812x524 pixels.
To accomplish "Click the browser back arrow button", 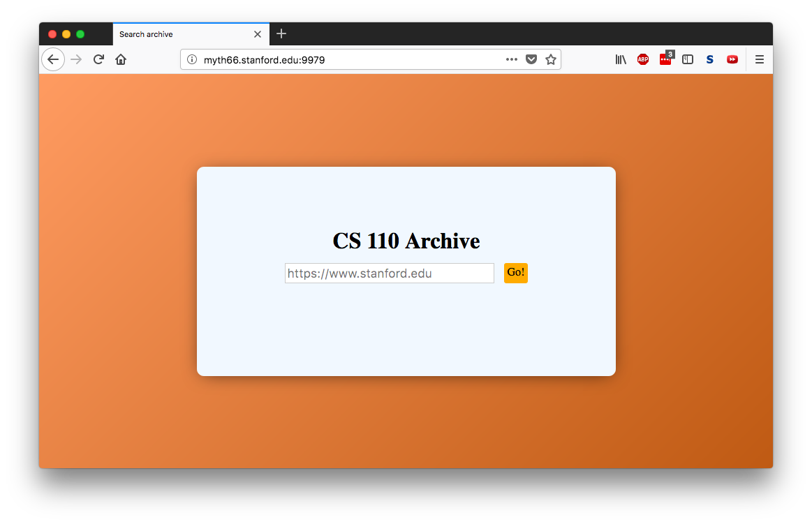I will [x=53, y=59].
